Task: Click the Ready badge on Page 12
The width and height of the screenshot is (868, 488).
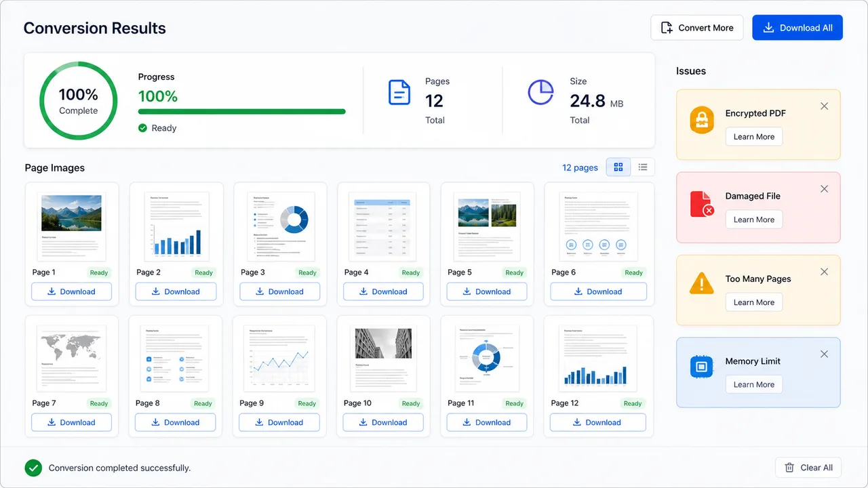Action: pos(633,403)
